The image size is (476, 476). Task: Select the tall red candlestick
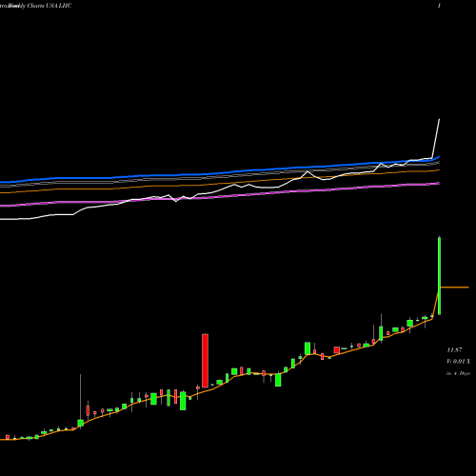coord(206,361)
